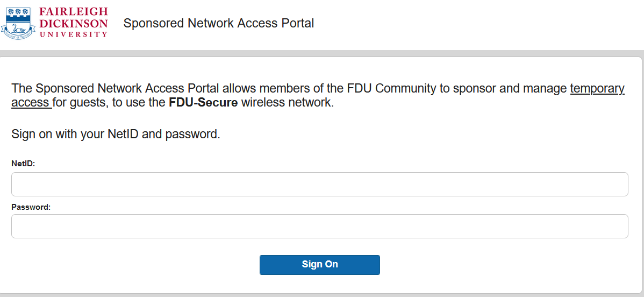The image size is (644, 297).
Task: Click the UNIVERSITY word in the logo
Action: click(74, 34)
